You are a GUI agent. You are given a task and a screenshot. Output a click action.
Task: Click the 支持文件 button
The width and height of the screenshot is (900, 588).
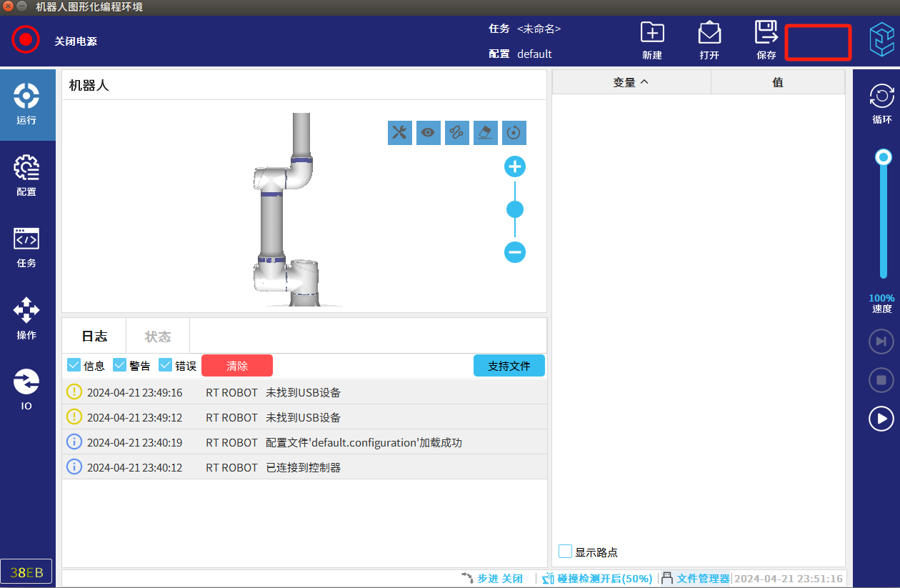click(509, 366)
